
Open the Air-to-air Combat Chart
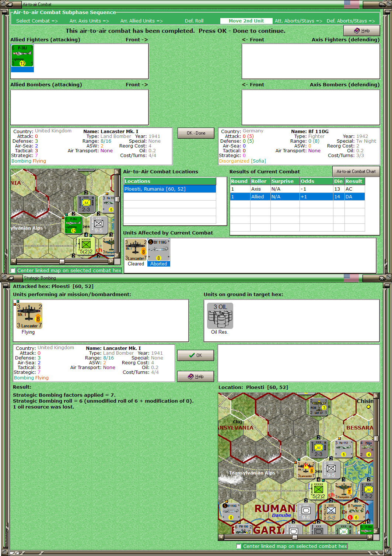click(x=356, y=171)
